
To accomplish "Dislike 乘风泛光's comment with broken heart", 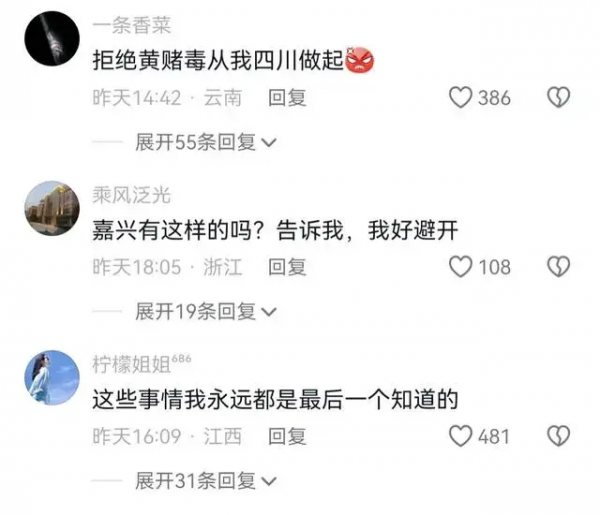I will pyautogui.click(x=559, y=267).
